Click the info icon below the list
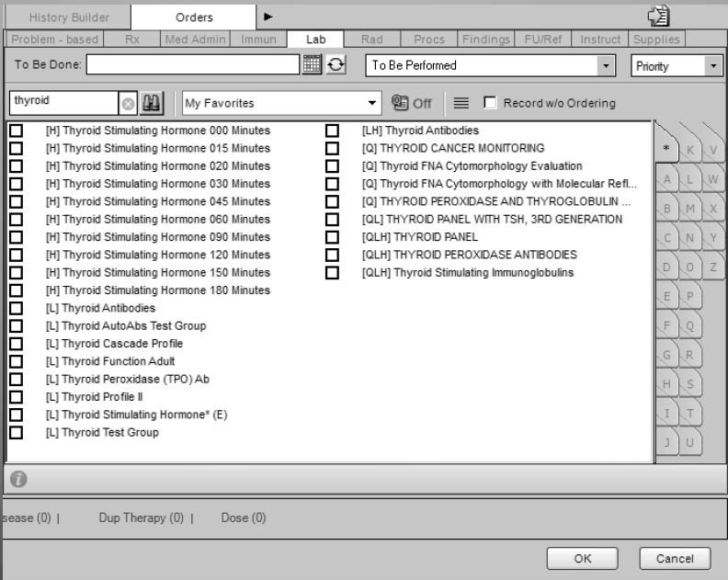 (x=17, y=479)
